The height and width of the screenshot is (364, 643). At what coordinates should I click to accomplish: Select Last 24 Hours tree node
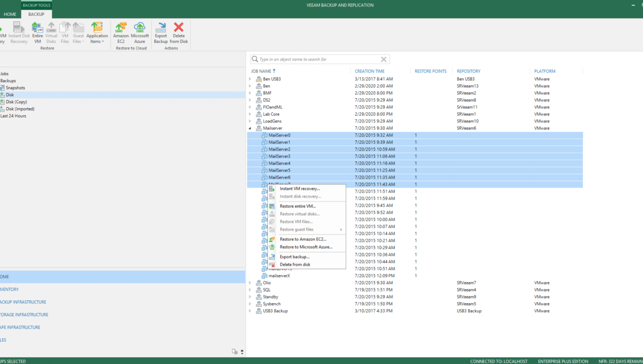pos(13,116)
